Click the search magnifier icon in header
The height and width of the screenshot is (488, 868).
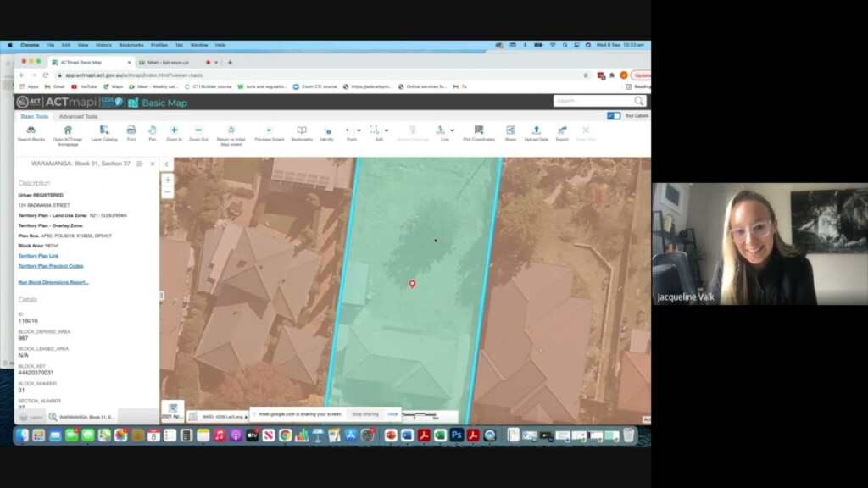tap(639, 101)
